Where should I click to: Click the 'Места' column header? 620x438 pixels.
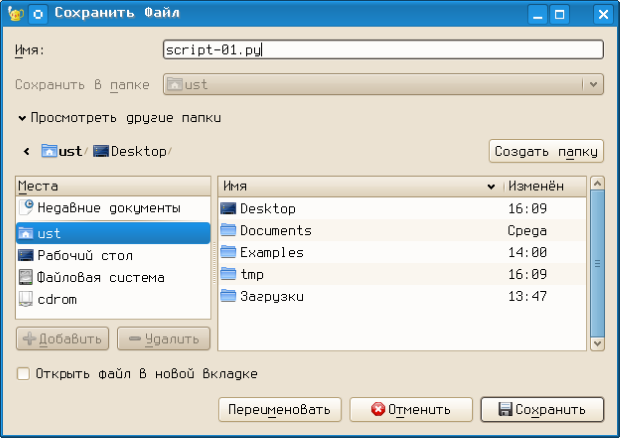(x=113, y=186)
